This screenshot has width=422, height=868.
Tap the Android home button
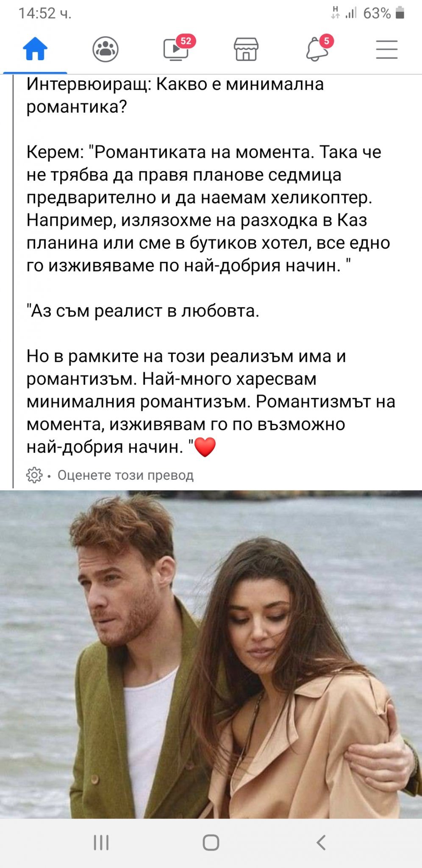tap(211, 843)
